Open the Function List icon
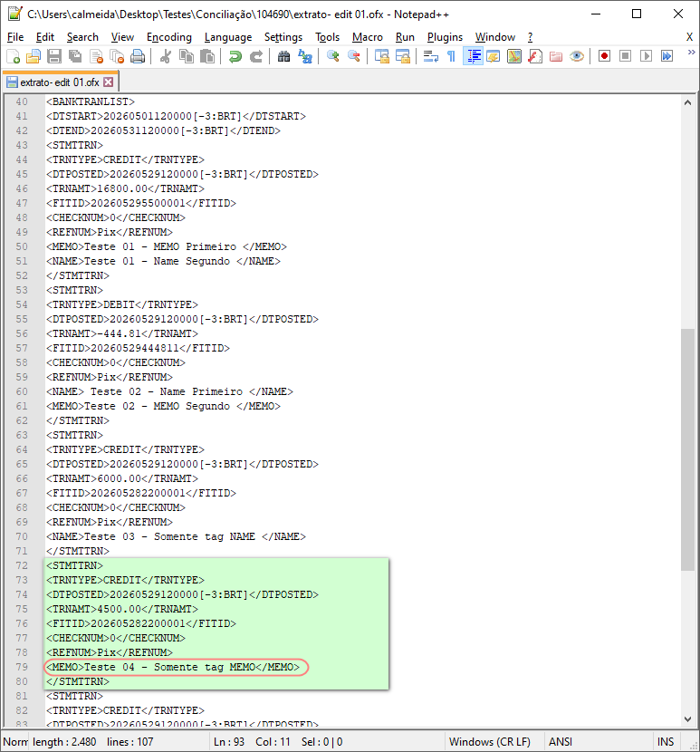700x752 pixels. [x=534, y=56]
